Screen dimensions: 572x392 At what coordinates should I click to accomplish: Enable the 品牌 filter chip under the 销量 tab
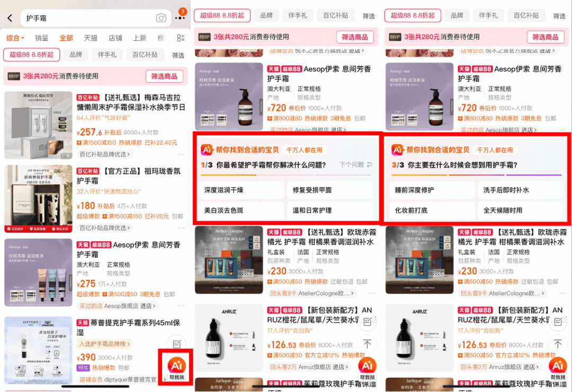[x=76, y=54]
